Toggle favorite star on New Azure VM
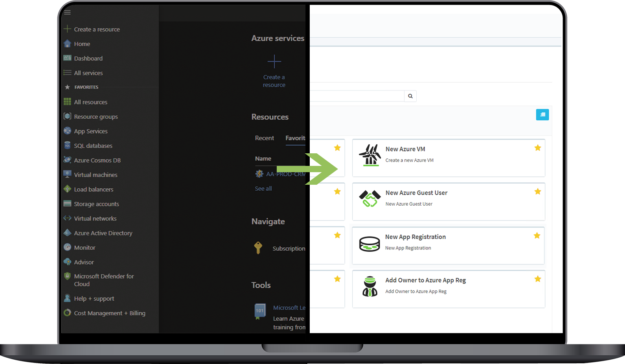This screenshot has height=364, width=625. point(537,148)
